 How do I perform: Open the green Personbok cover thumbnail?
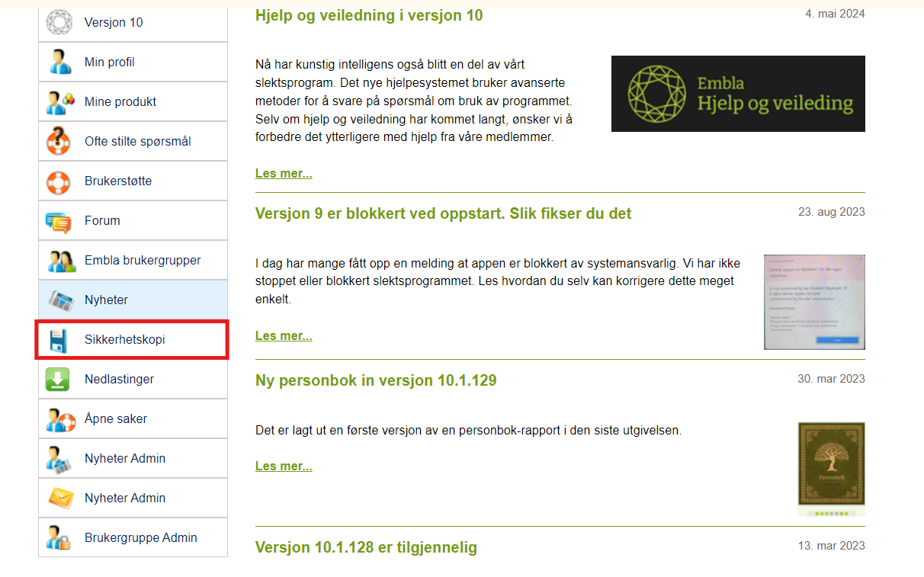click(832, 470)
